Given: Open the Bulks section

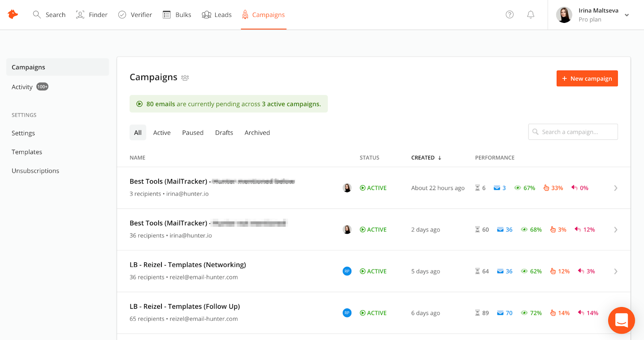Looking at the screenshot, I should coord(177,15).
